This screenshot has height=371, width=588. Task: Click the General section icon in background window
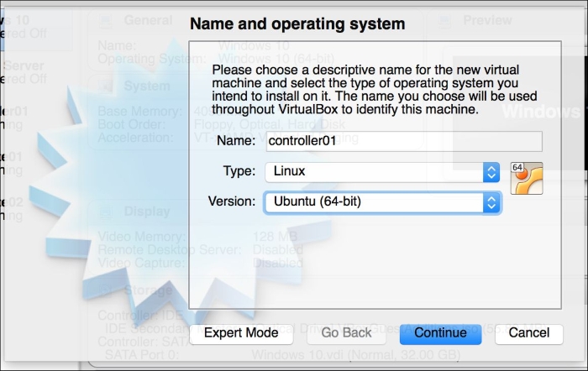coord(105,21)
